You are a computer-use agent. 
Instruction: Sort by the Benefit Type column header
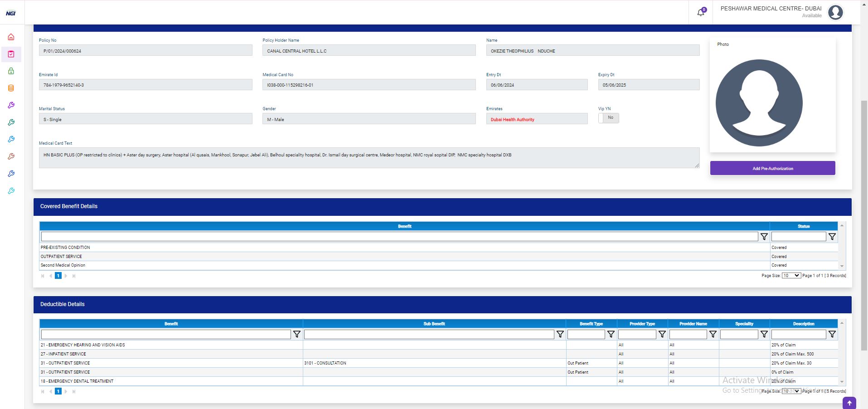pyautogui.click(x=591, y=324)
